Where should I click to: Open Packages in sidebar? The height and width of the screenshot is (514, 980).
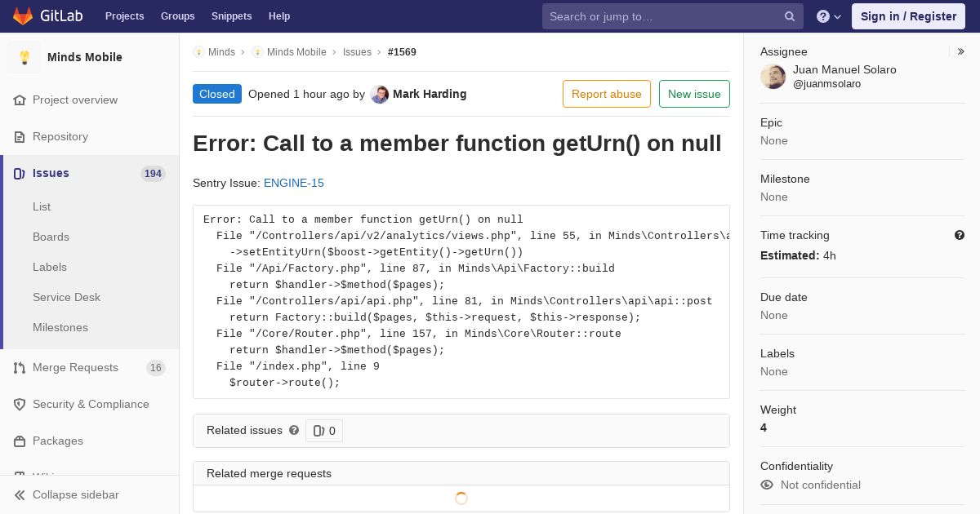[58, 441]
